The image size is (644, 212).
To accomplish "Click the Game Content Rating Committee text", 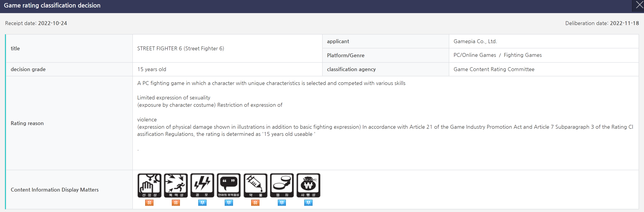I will coord(494,69).
